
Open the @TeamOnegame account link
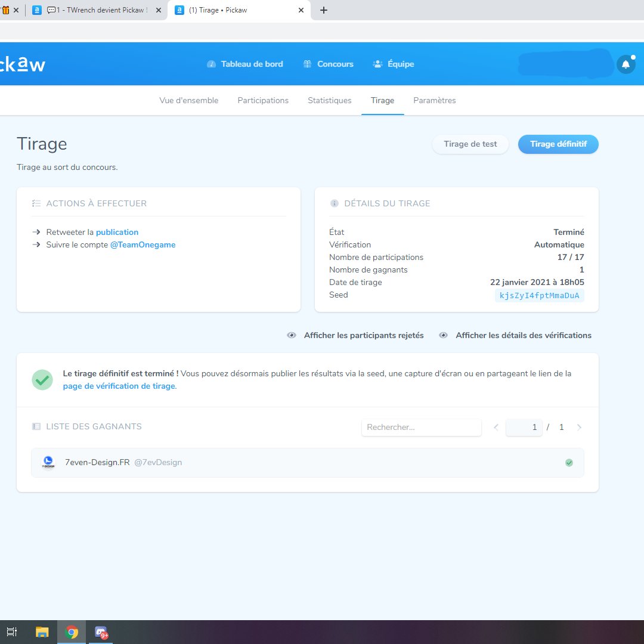point(143,245)
